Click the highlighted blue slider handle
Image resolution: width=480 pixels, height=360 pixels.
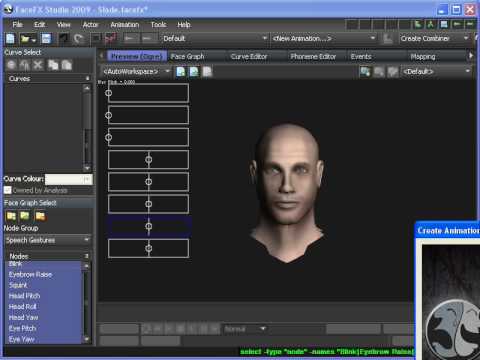(149, 226)
